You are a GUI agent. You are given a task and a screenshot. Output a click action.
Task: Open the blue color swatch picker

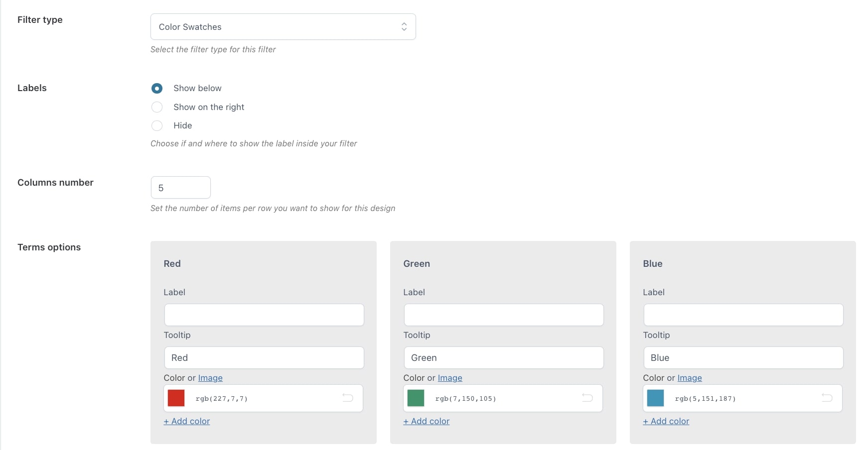pos(656,398)
